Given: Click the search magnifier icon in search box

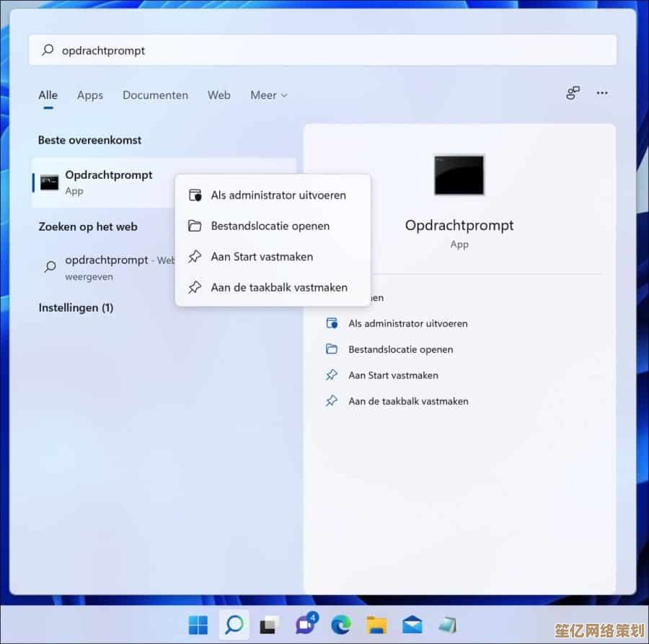Looking at the screenshot, I should click(48, 50).
